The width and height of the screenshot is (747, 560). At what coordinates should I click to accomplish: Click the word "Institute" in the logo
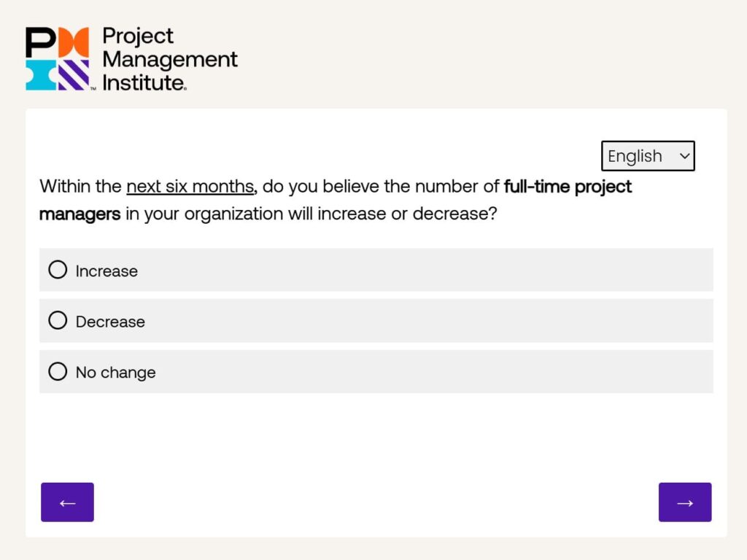[144, 82]
